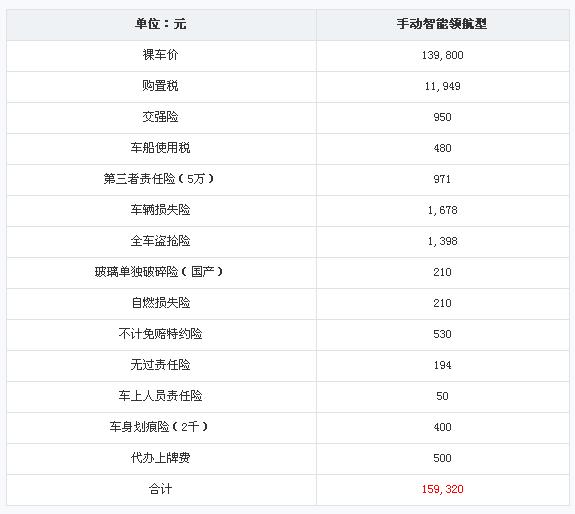Image resolution: width=575 pixels, height=514 pixels.
Task: Click 车身划痕险（2千）label
Action: coord(158,427)
